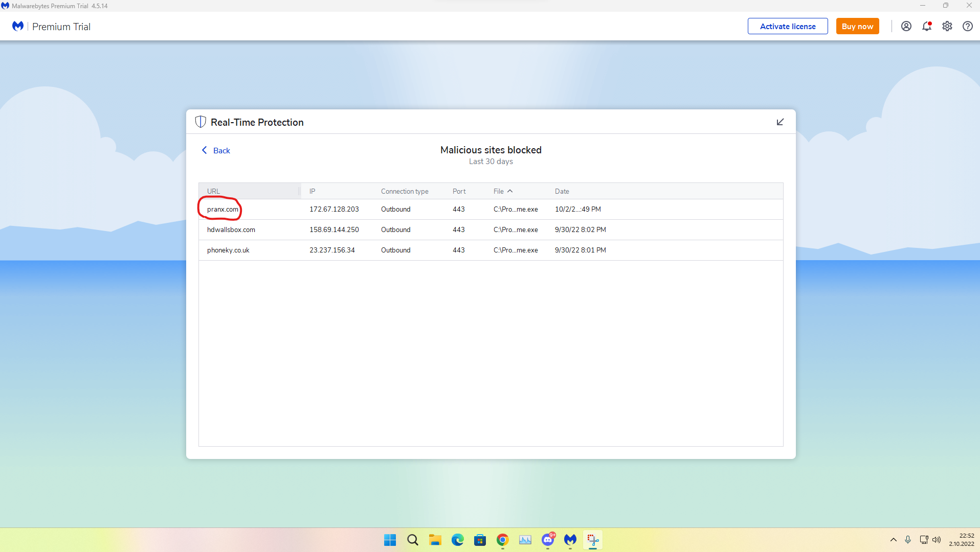
Task: Select the hdwallsbox.com row URL
Action: (x=231, y=229)
